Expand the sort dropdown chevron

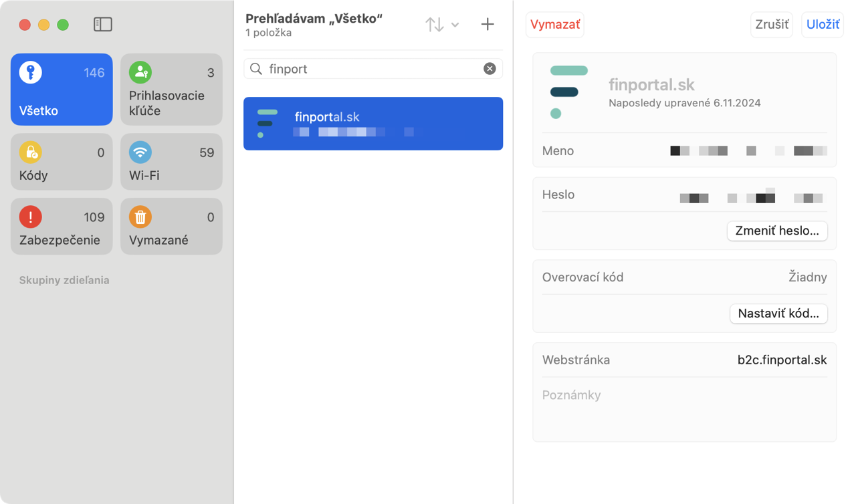455,25
